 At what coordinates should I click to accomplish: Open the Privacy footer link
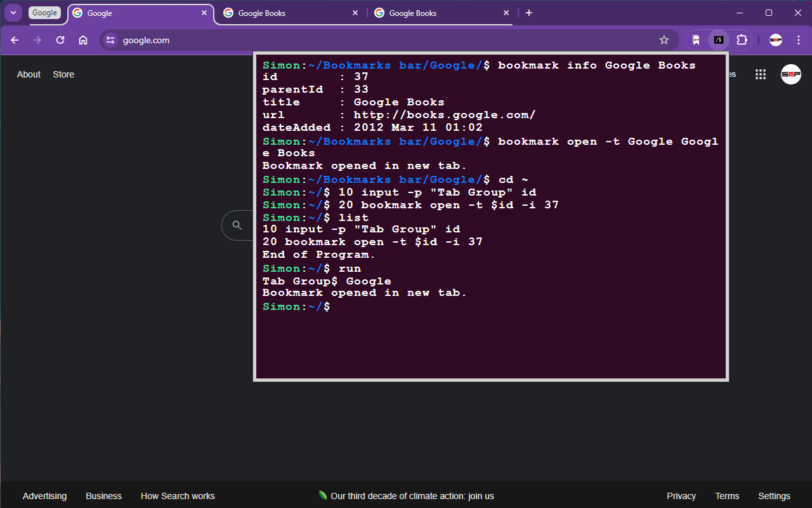[x=681, y=496]
